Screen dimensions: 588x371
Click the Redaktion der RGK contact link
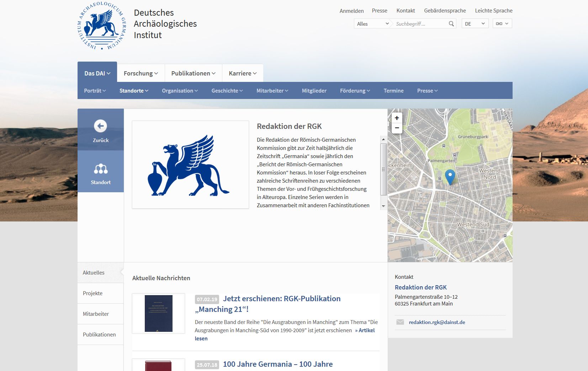420,287
